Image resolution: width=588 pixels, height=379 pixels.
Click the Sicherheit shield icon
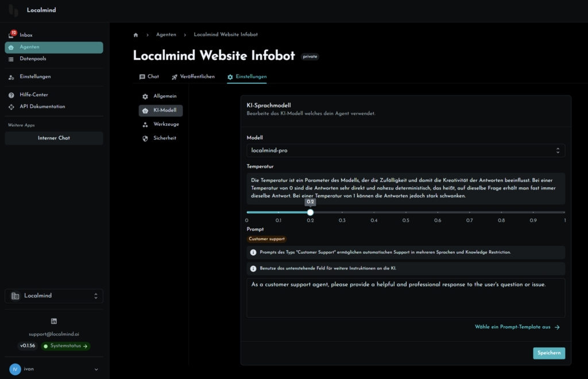[145, 138]
